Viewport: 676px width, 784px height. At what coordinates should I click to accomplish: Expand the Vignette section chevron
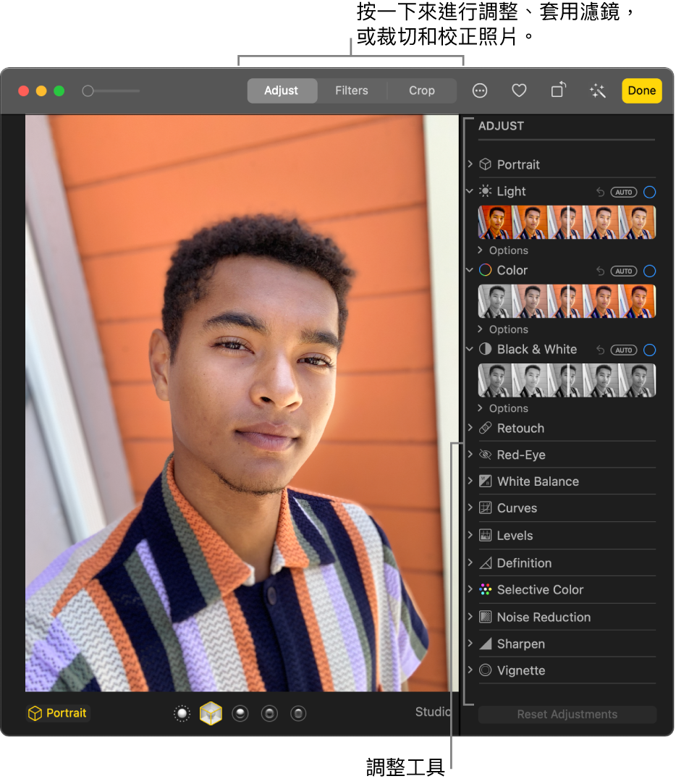click(470, 670)
